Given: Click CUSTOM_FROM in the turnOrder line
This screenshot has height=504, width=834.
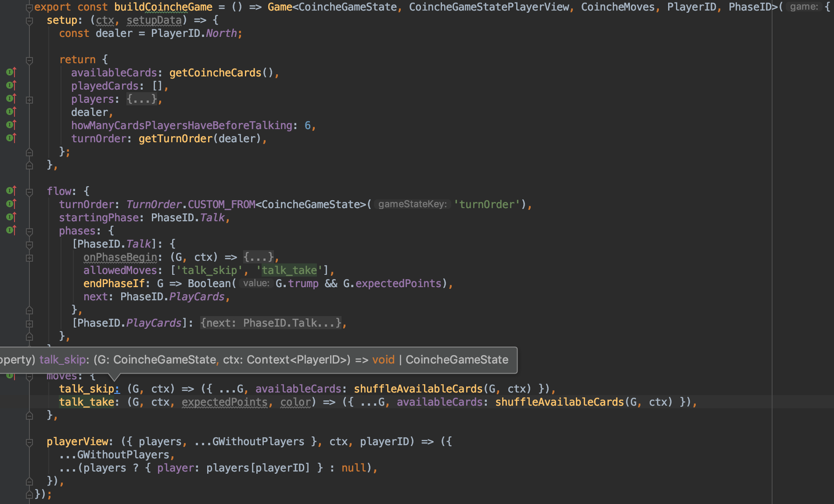Looking at the screenshot, I should click(222, 205).
